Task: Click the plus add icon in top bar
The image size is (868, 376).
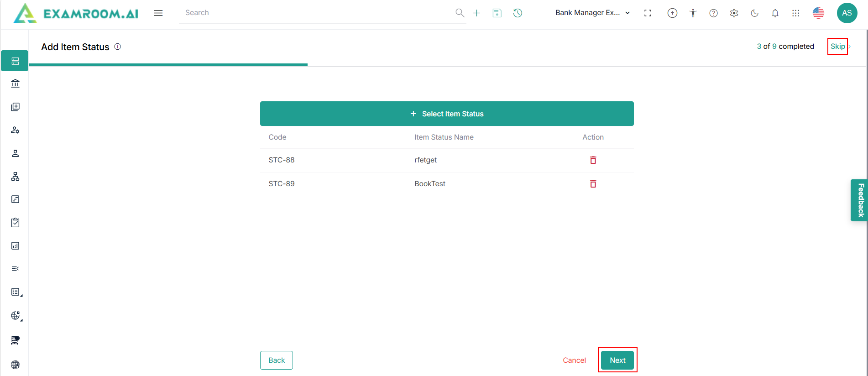Action: point(476,13)
